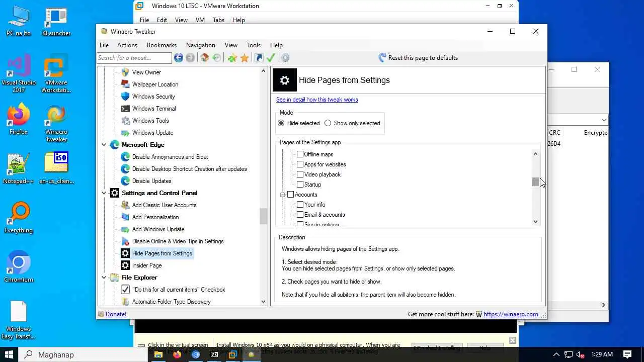Select the Notepad++ desktop shortcut
The height and width of the screenshot is (362, 644).
tap(19, 168)
